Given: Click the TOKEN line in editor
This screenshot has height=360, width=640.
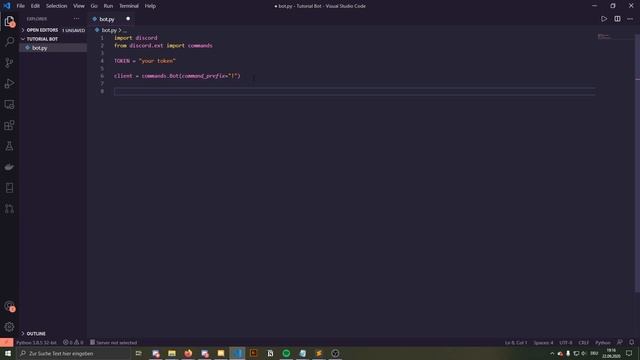Looking at the screenshot, I should point(145,61).
